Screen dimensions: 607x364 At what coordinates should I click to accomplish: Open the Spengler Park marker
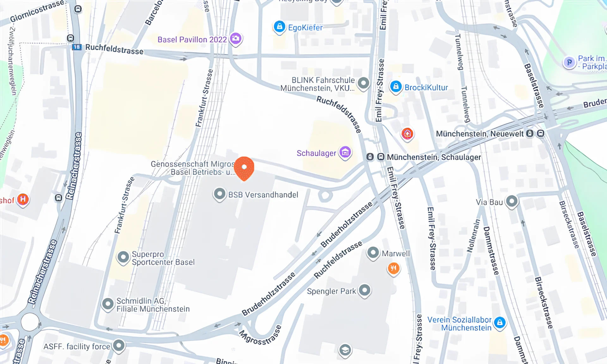coord(365,290)
